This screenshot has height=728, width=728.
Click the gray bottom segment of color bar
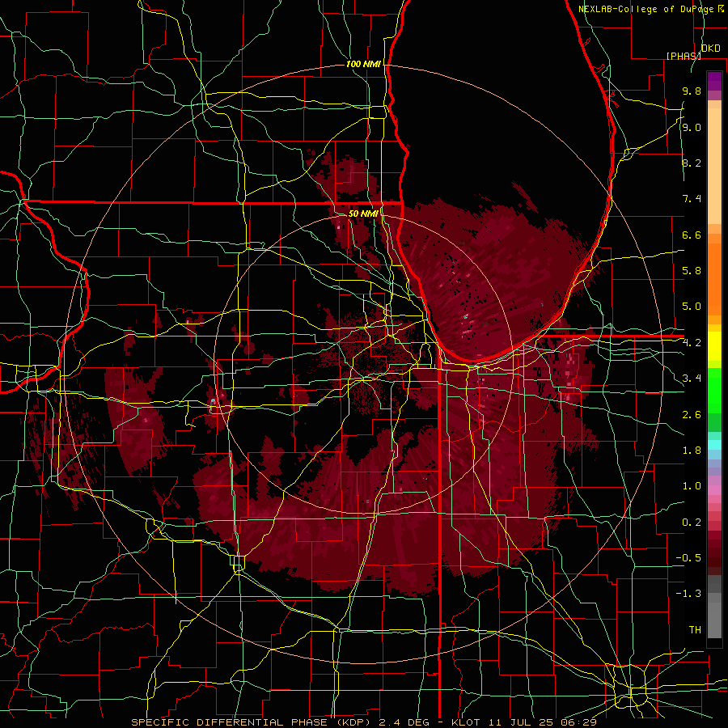coord(714,616)
